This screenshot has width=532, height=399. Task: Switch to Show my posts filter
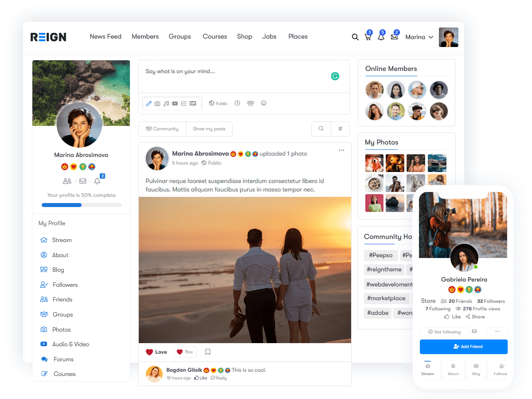coord(209,129)
